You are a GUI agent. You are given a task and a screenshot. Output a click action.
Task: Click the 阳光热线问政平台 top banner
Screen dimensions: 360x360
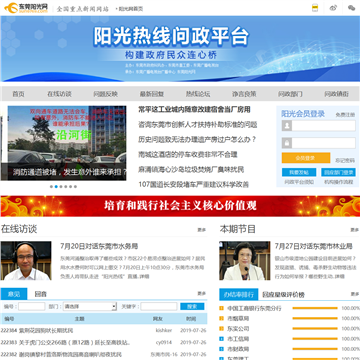(x=180, y=49)
